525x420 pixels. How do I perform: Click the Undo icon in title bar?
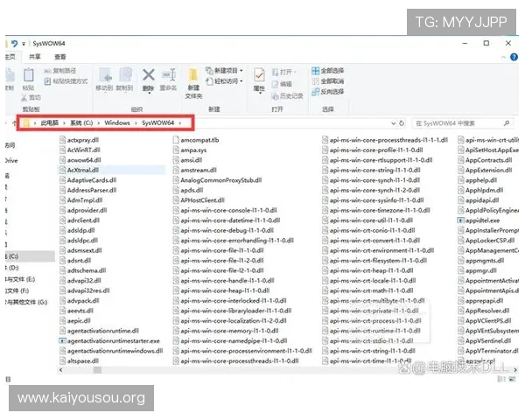click(14, 44)
